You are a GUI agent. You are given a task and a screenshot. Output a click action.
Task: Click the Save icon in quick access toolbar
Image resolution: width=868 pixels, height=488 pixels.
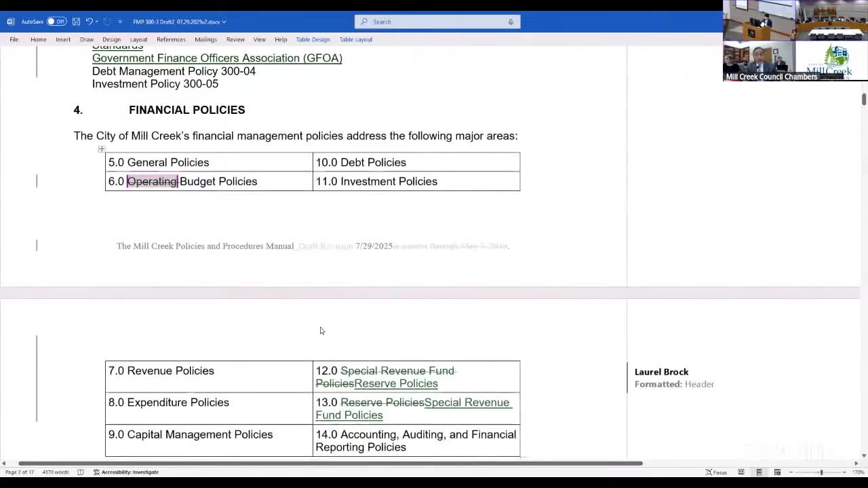pos(76,22)
